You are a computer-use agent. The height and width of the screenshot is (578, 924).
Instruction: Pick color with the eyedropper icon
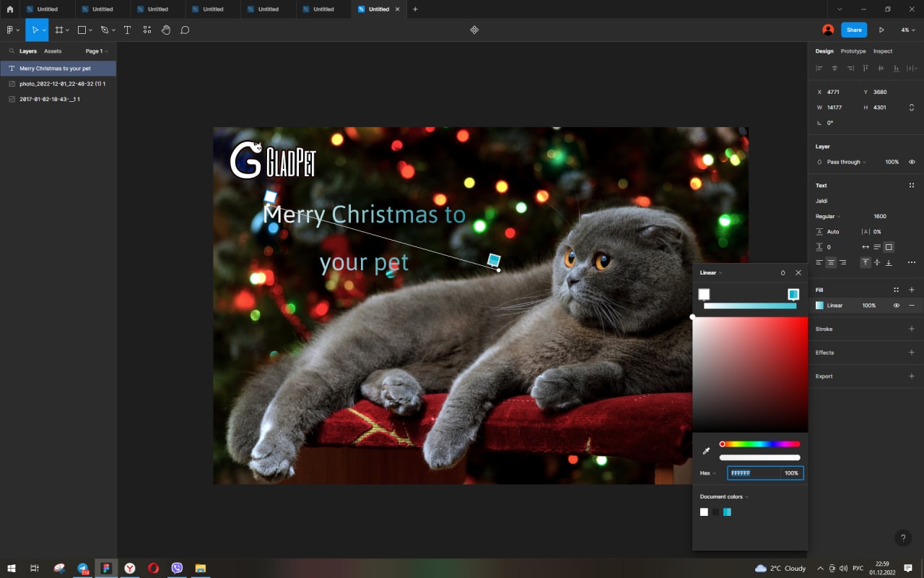point(706,451)
